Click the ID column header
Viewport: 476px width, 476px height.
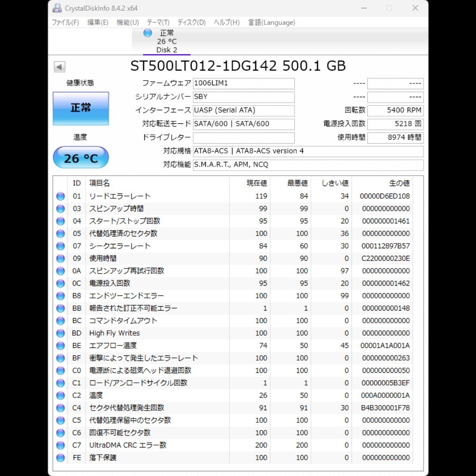(x=77, y=183)
